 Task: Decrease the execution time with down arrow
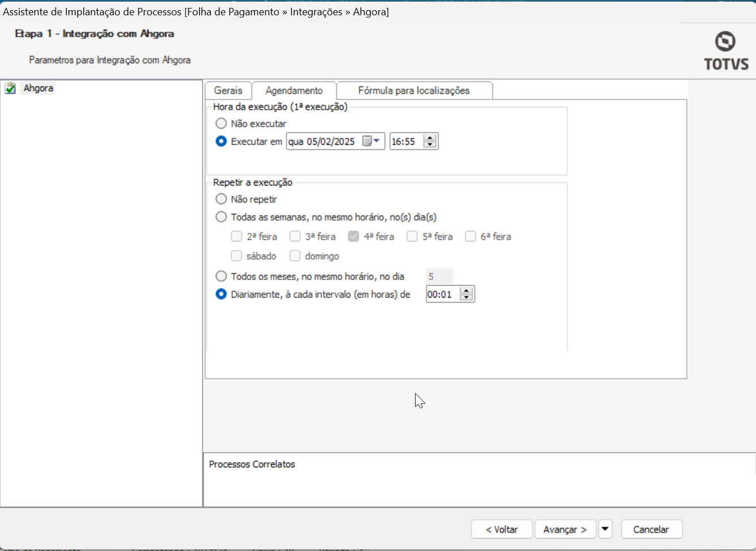[430, 145]
